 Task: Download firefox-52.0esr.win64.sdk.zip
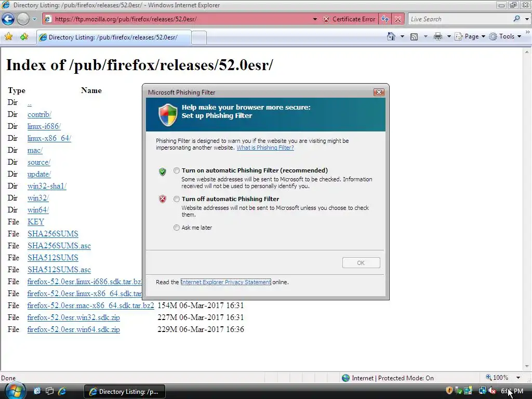(74, 329)
